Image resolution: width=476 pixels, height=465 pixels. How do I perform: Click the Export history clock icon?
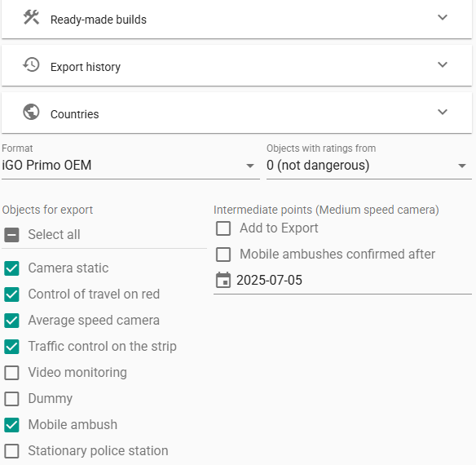click(x=31, y=64)
